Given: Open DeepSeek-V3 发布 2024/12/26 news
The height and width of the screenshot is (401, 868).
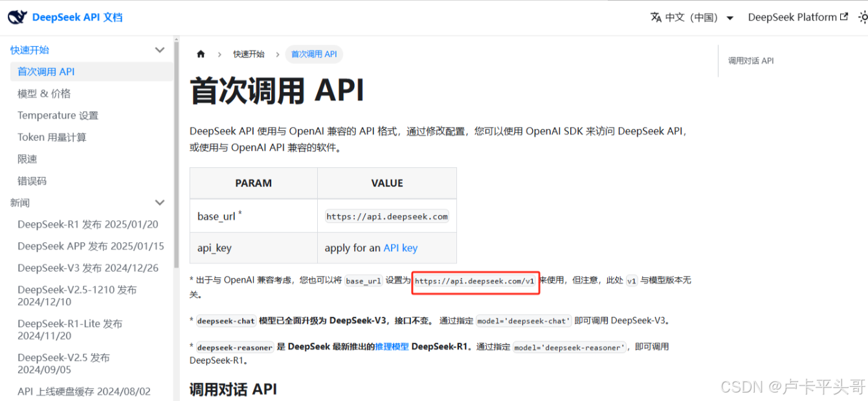Looking at the screenshot, I should click(x=88, y=268).
